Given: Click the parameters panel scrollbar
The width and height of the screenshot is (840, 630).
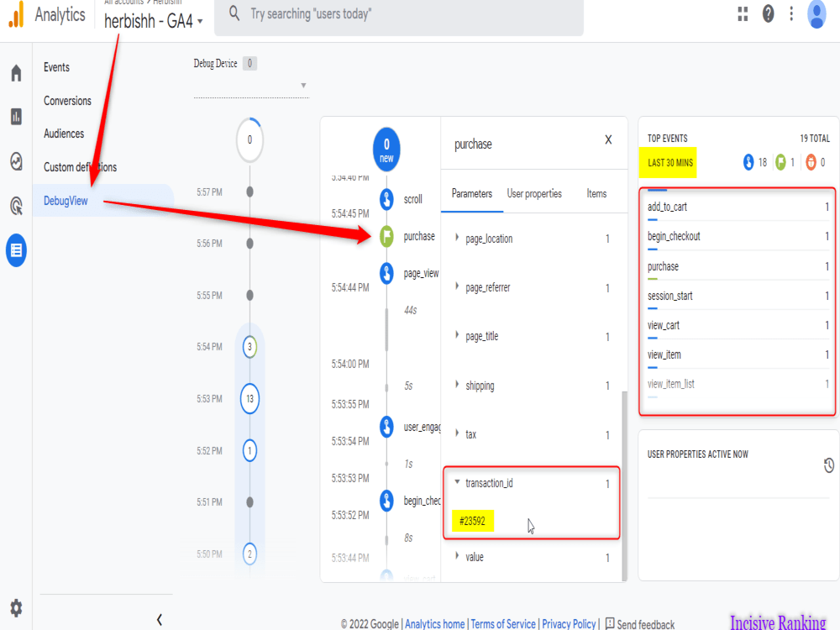Looking at the screenshot, I should pyautogui.click(x=624, y=486).
